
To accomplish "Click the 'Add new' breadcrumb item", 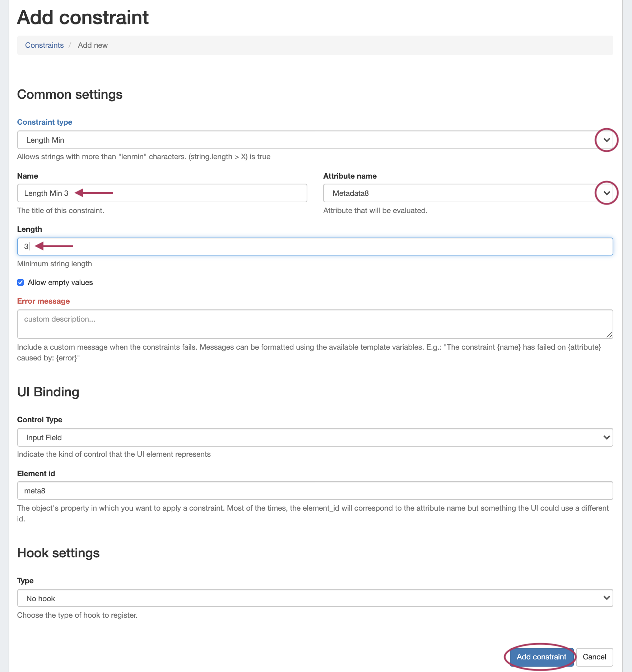I will click(x=93, y=45).
